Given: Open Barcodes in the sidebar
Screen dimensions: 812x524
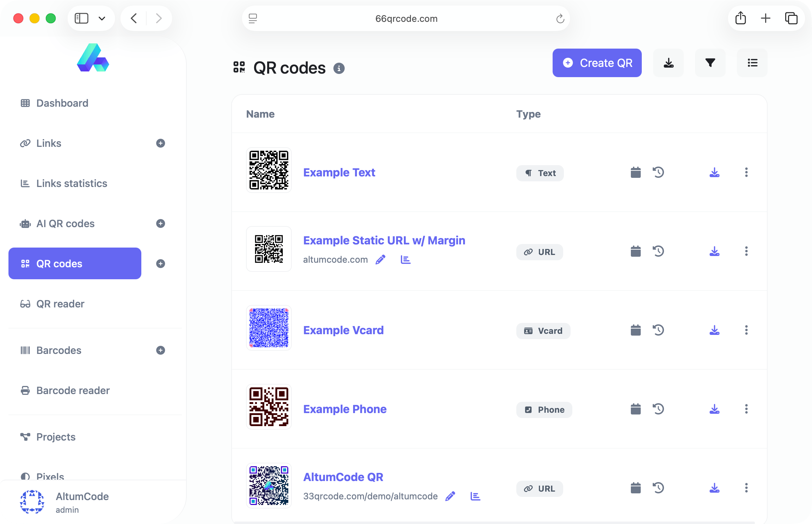Looking at the screenshot, I should click(59, 350).
